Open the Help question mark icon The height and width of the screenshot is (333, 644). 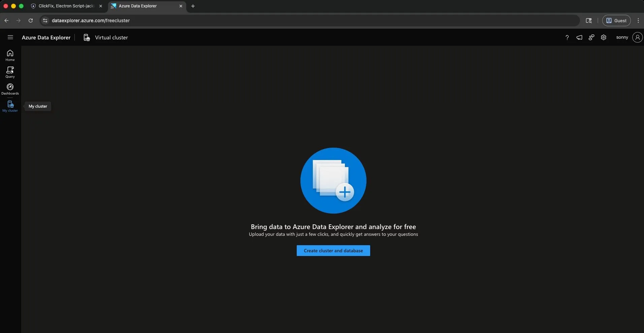coord(567,37)
